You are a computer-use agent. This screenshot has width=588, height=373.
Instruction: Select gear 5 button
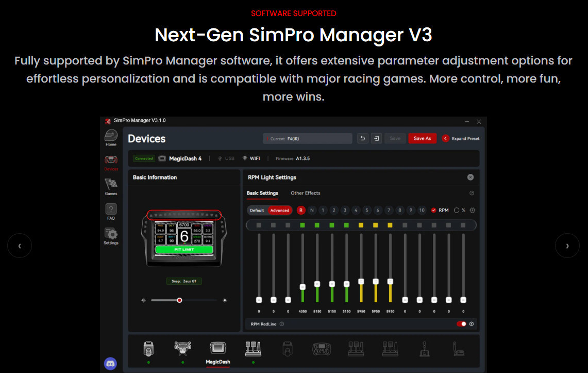pos(367,210)
